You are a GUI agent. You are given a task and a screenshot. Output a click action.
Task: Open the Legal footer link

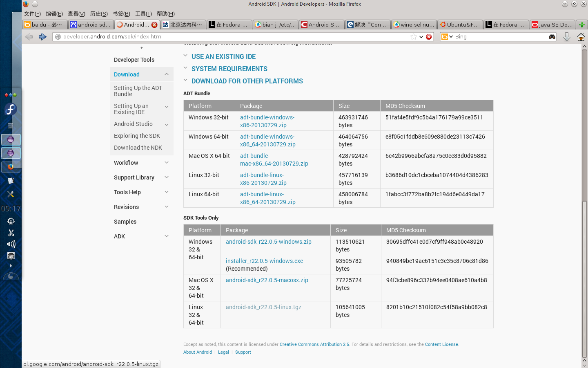click(x=223, y=352)
